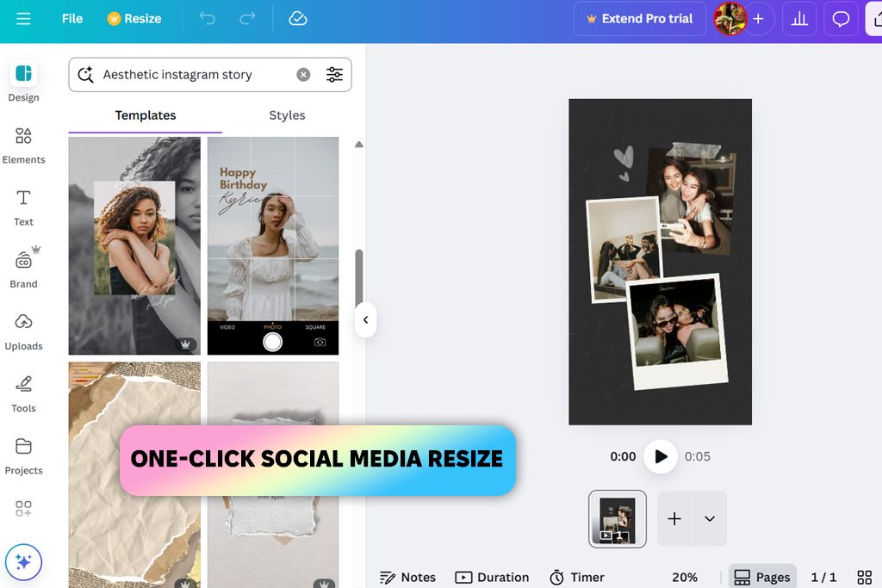Click the templates panel scrollbar

coord(359,276)
